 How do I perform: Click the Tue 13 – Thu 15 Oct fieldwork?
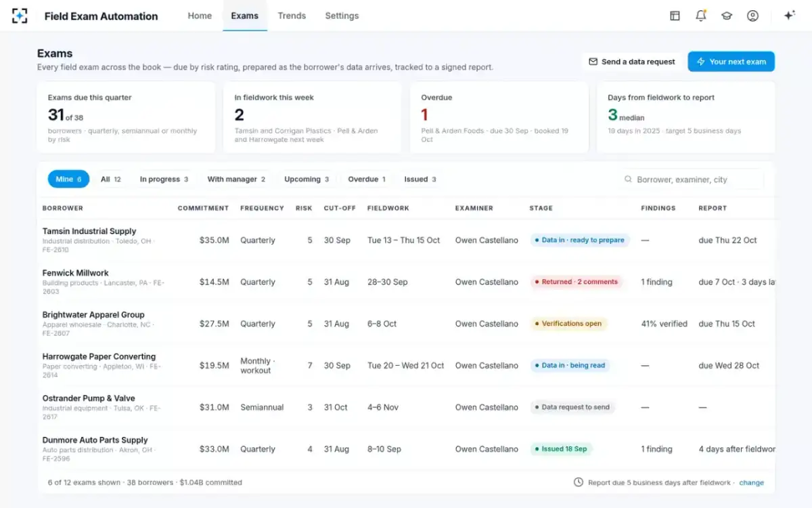click(404, 240)
